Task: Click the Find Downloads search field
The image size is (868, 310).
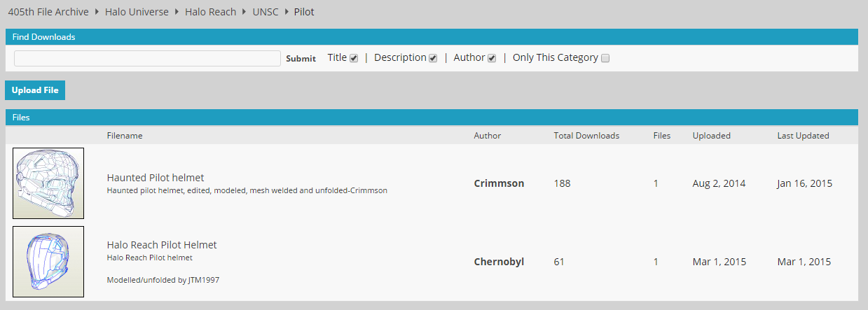Action: (147, 58)
